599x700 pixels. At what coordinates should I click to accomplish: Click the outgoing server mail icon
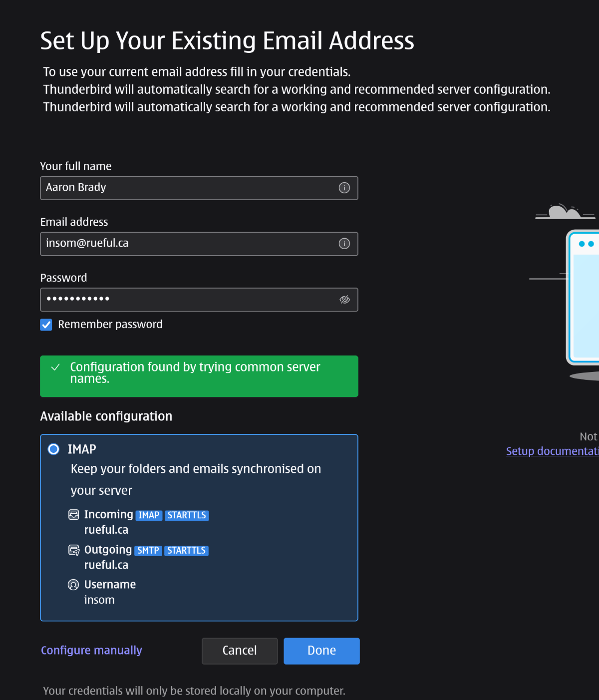click(74, 550)
